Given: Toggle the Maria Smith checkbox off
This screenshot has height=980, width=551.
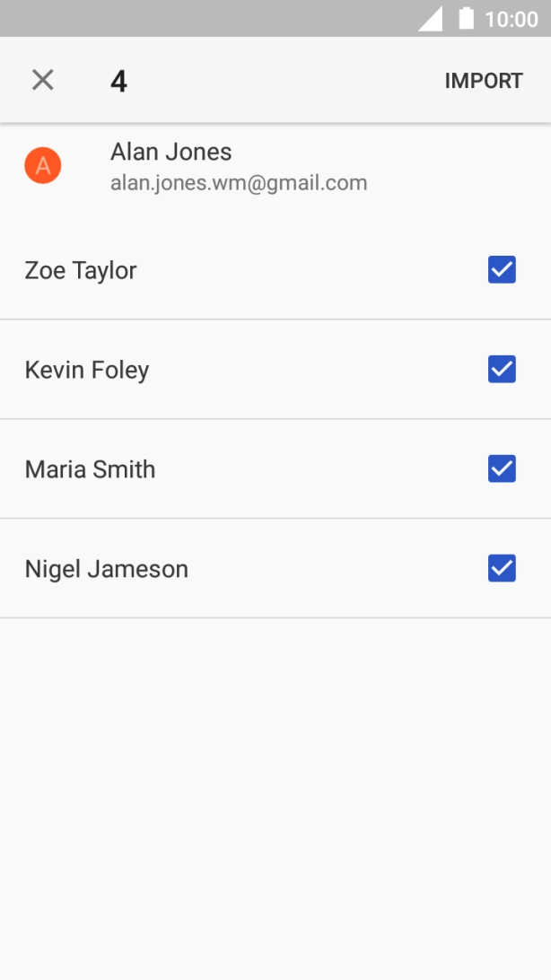Looking at the screenshot, I should tap(502, 468).
